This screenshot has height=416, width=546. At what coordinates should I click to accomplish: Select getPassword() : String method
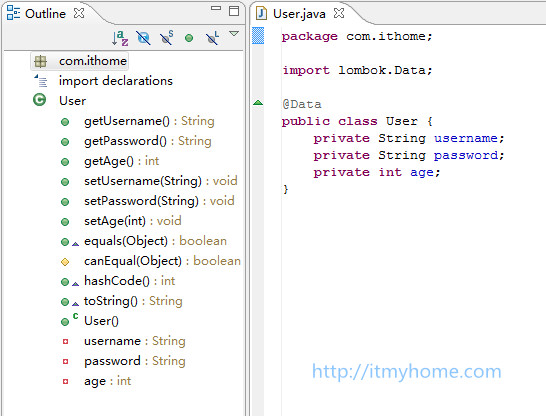tap(148, 141)
